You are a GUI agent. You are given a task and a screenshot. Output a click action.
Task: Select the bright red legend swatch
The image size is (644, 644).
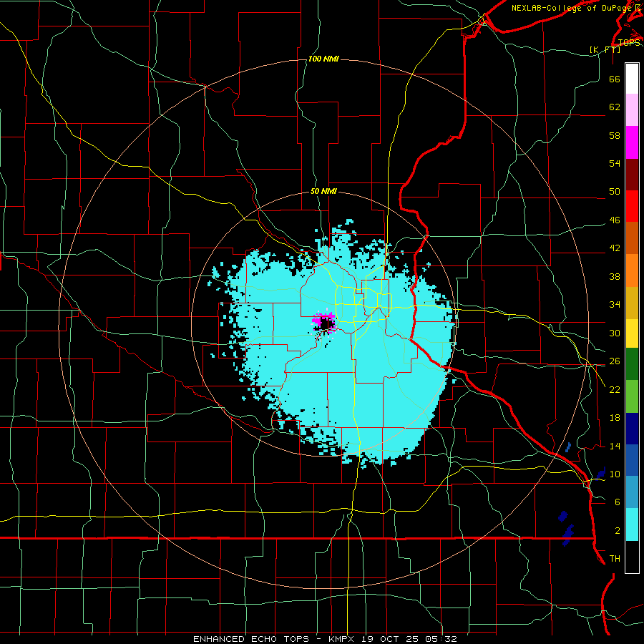[632, 206]
